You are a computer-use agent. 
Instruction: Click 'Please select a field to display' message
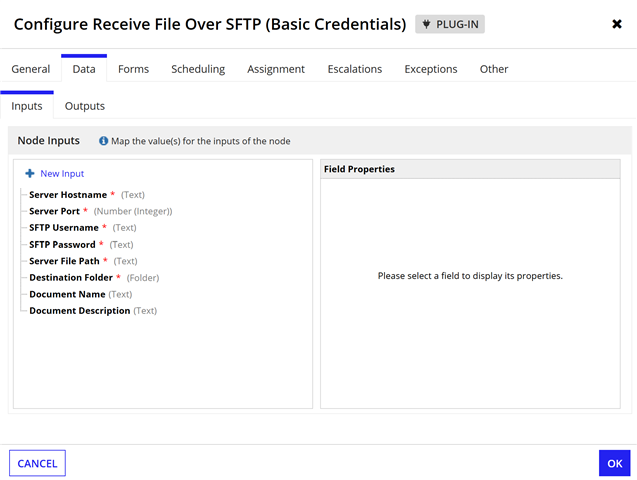(x=470, y=276)
